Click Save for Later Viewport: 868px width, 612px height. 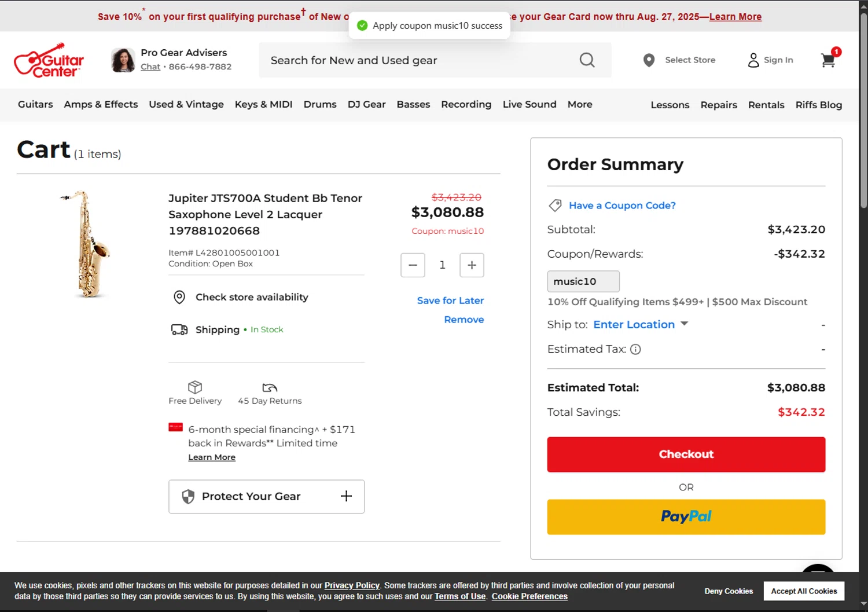click(450, 300)
